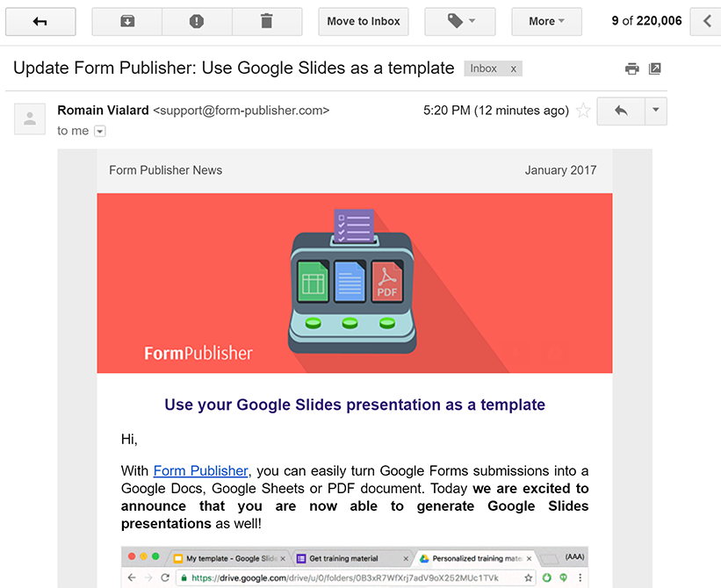Viewport: 721px width, 588px height.
Task: Click bookmark star in embedded address bar
Action: click(529, 577)
